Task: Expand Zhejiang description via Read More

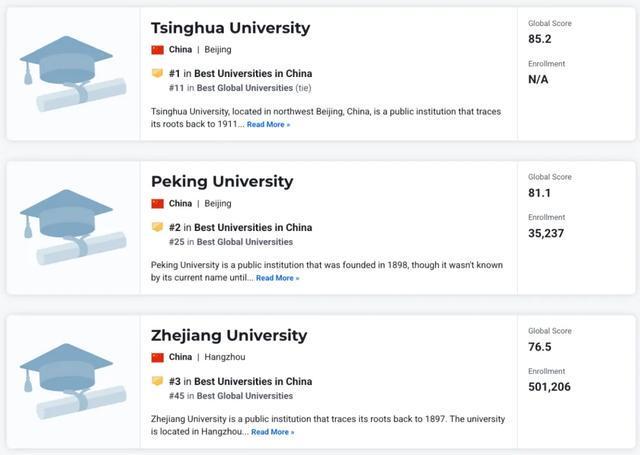Action: click(x=272, y=432)
